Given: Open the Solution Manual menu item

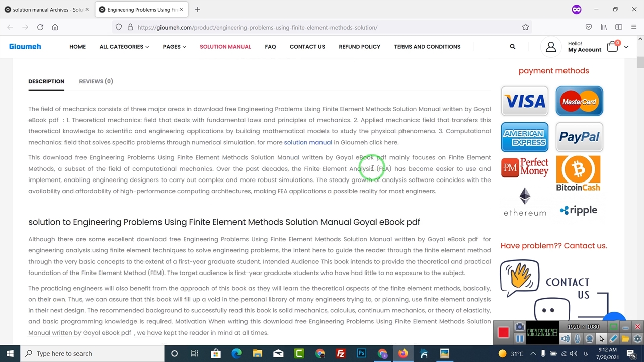Looking at the screenshot, I should pyautogui.click(x=225, y=47).
